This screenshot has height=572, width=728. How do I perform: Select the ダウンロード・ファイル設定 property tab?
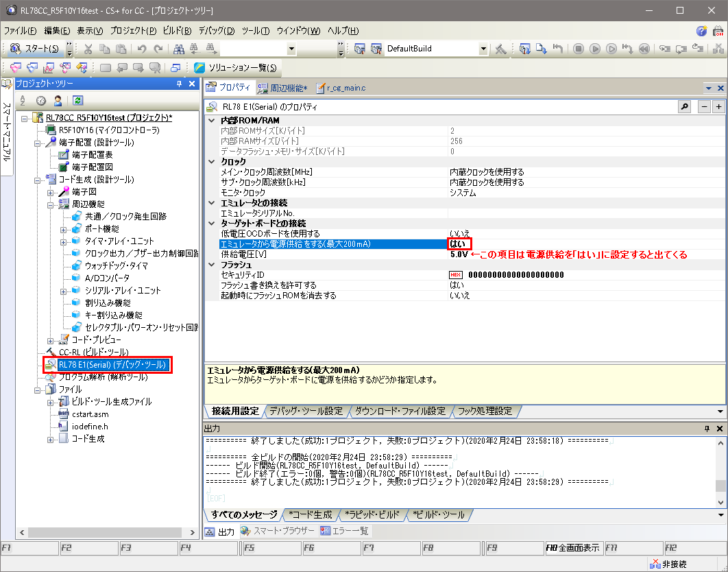coord(400,411)
